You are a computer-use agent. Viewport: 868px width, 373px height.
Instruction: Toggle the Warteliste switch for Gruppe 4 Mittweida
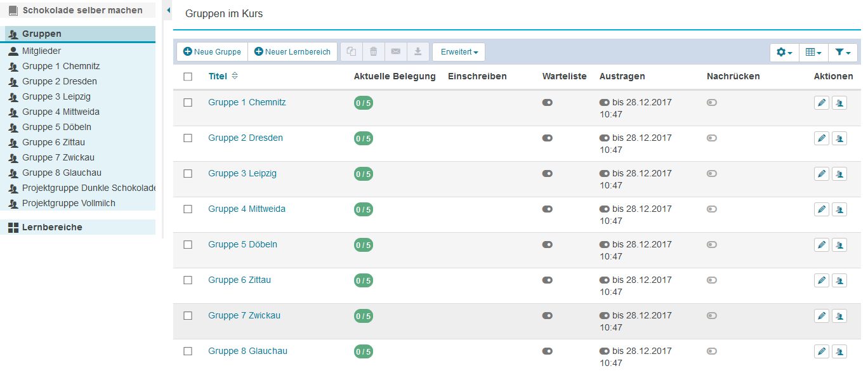coord(547,209)
